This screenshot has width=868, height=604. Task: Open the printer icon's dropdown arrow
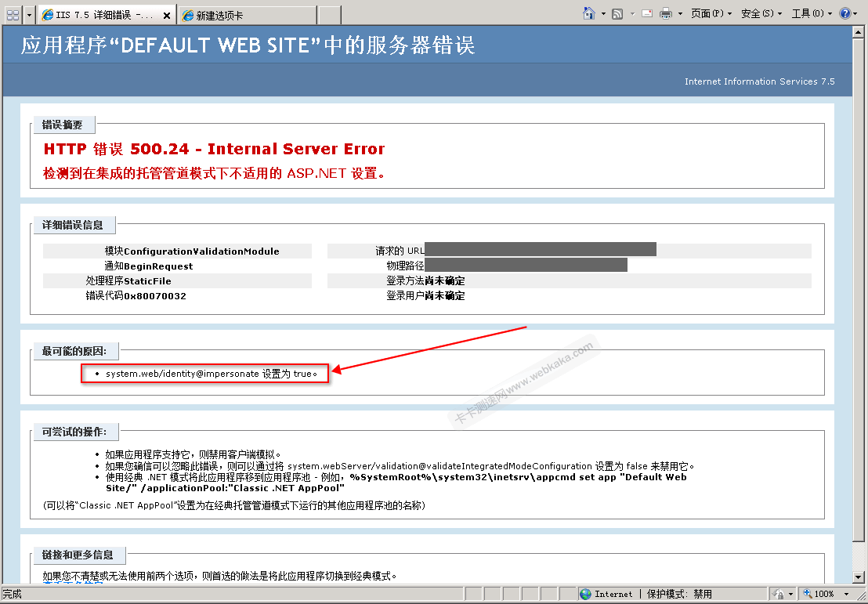pyautogui.click(x=680, y=13)
